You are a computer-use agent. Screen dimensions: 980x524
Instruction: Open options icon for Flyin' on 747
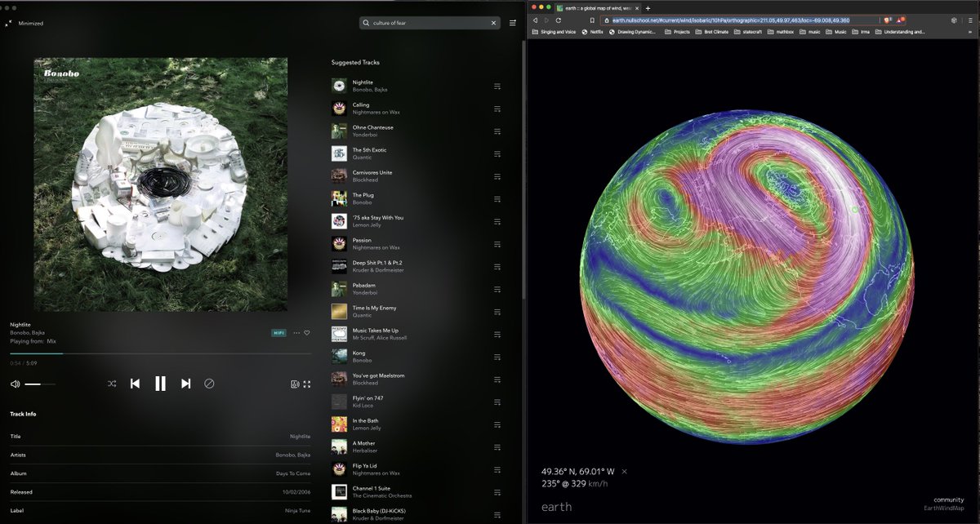pyautogui.click(x=497, y=402)
